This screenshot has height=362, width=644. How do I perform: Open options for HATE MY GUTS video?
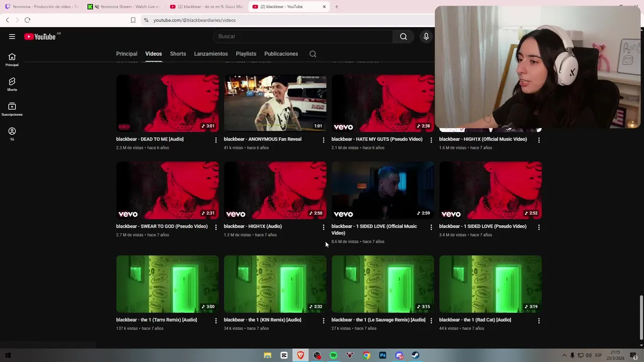431,140
